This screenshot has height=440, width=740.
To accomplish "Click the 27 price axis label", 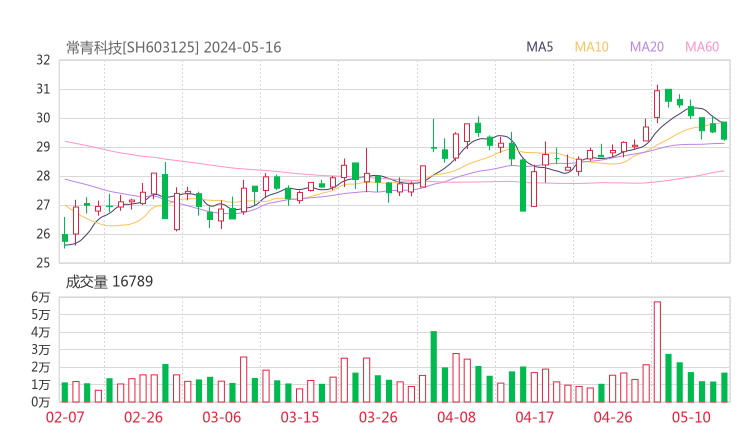I will pyautogui.click(x=43, y=205).
